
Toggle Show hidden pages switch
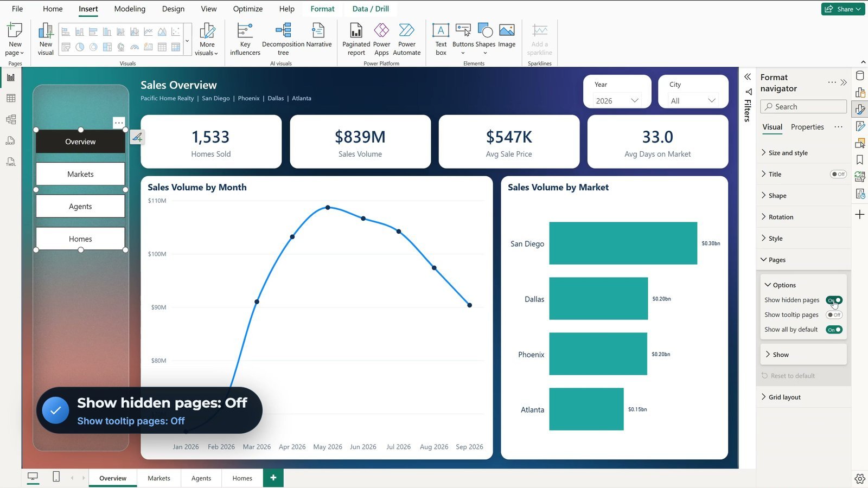[834, 300]
